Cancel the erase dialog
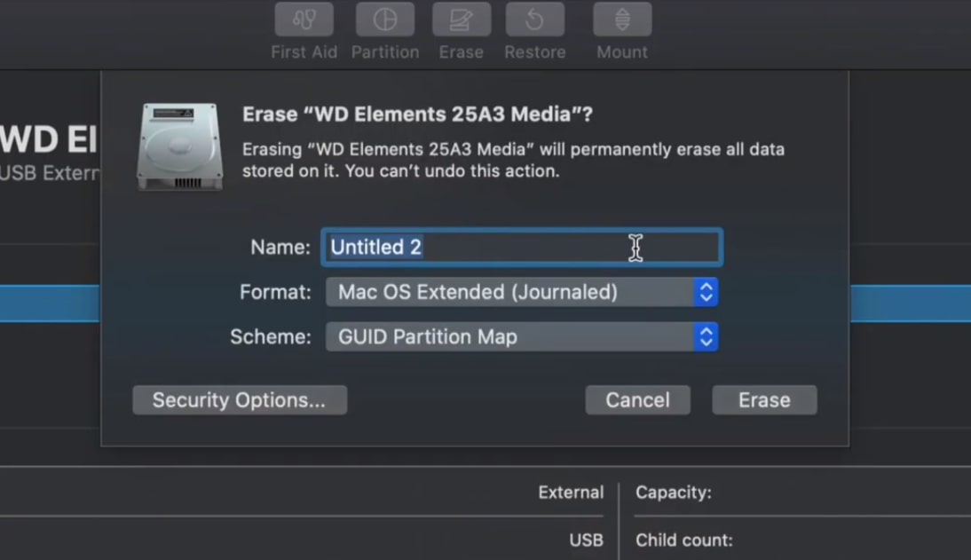Image resolution: width=971 pixels, height=560 pixels. [637, 399]
